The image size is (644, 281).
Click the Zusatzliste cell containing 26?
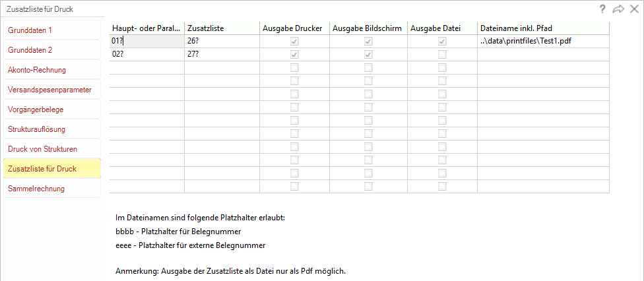click(x=222, y=41)
